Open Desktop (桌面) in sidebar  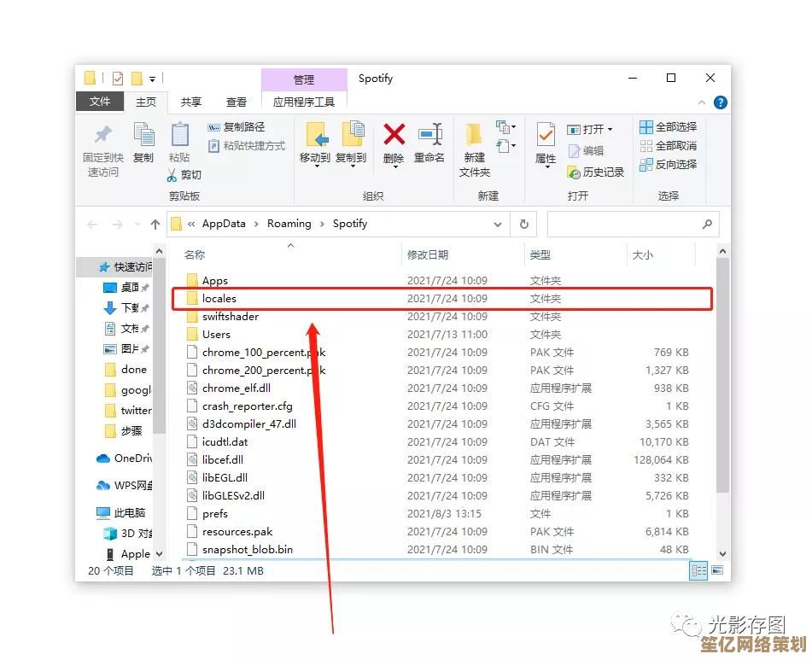click(x=126, y=287)
